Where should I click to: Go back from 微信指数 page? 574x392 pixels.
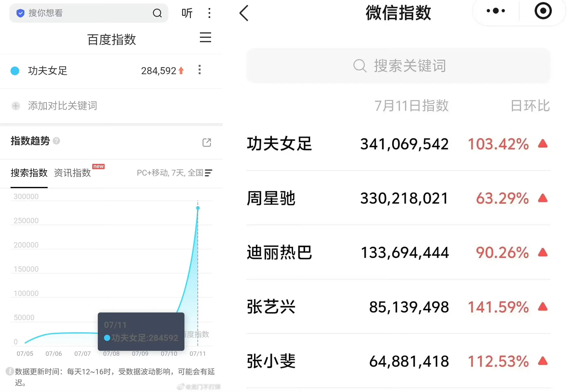(x=244, y=13)
